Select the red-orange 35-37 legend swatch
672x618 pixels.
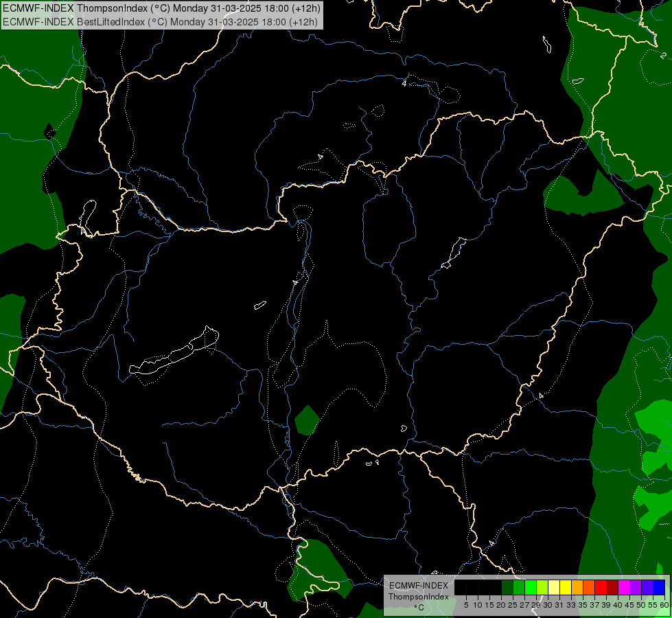(589, 587)
